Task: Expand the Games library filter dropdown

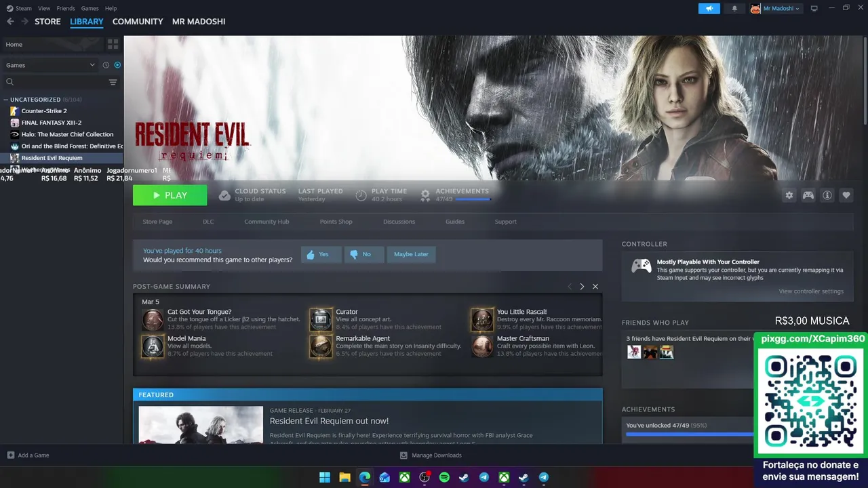Action: [50, 65]
